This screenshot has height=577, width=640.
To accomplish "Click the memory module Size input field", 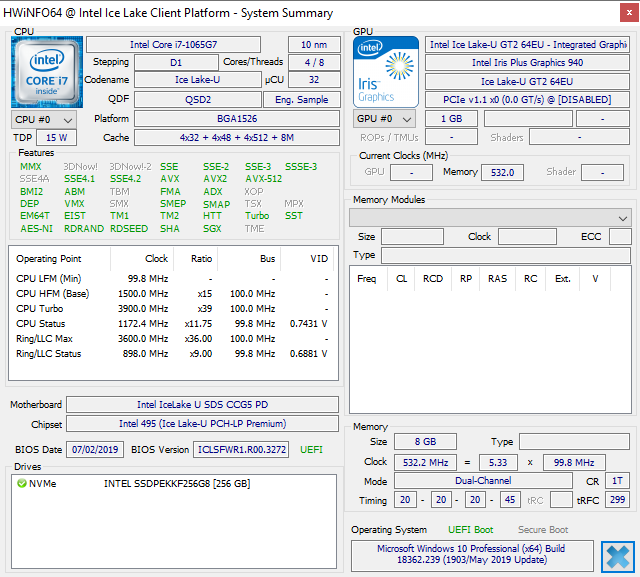I will pyautogui.click(x=412, y=237).
